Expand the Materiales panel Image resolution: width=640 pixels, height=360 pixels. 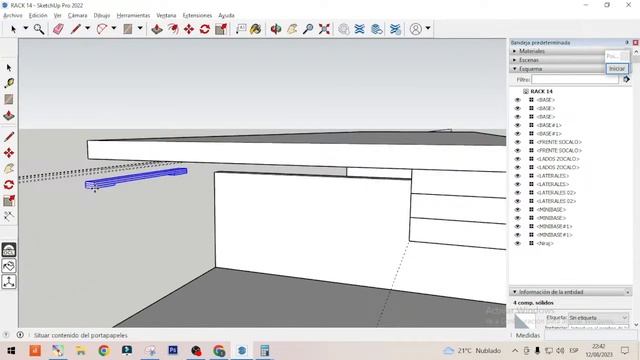coord(515,51)
